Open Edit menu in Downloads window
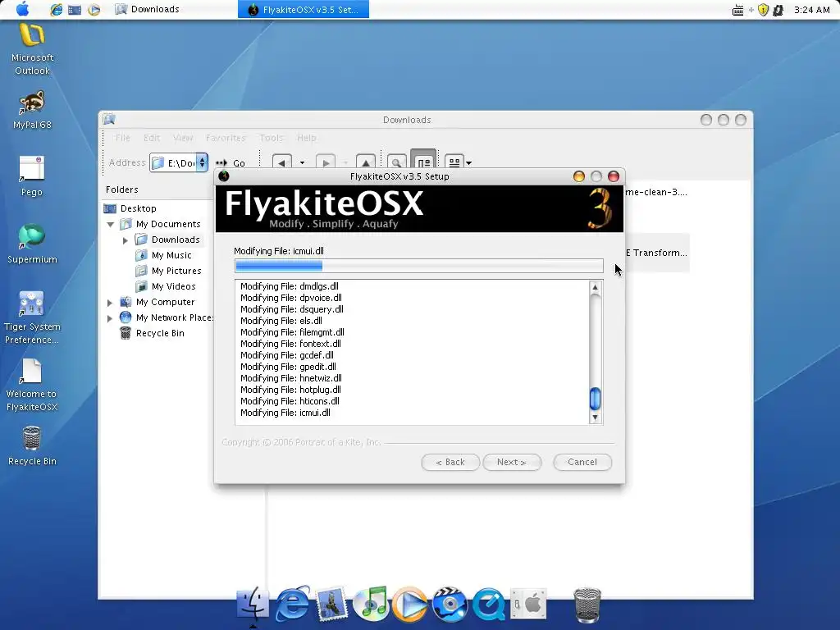Image resolution: width=840 pixels, height=630 pixels. [152, 138]
